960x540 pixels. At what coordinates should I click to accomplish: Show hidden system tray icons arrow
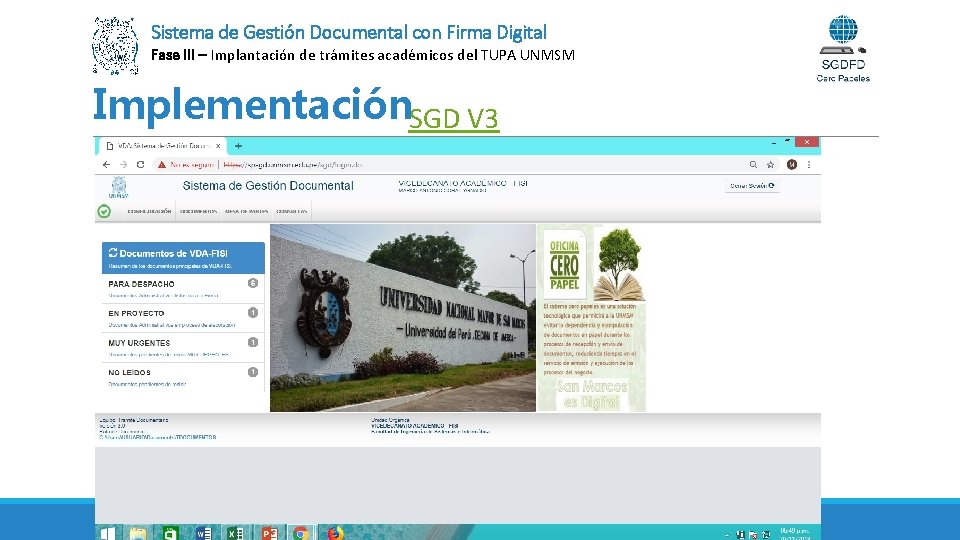(x=727, y=534)
